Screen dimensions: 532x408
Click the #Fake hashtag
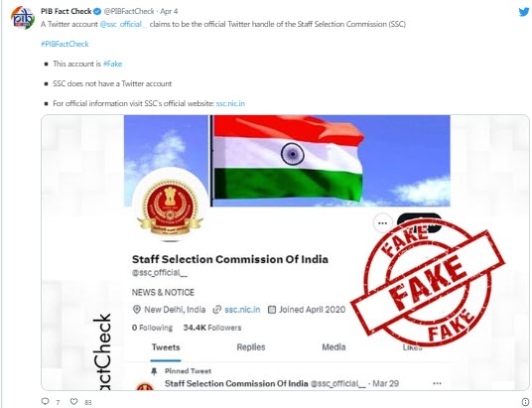click(112, 64)
